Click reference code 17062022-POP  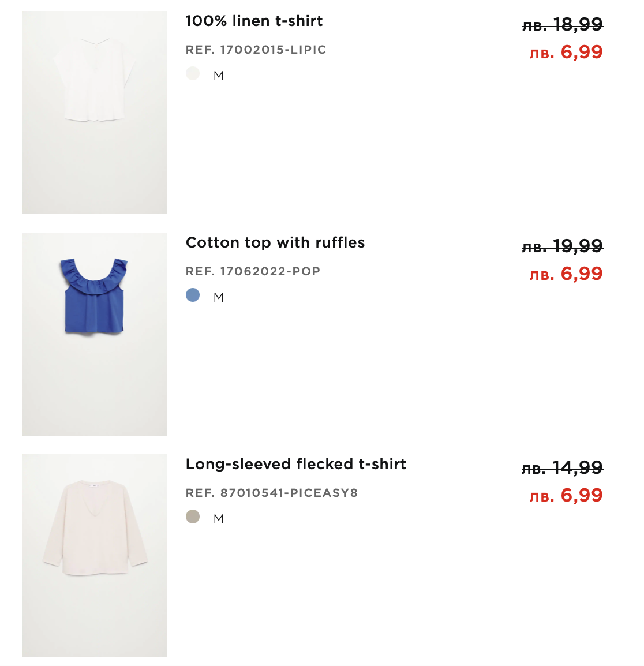point(253,272)
